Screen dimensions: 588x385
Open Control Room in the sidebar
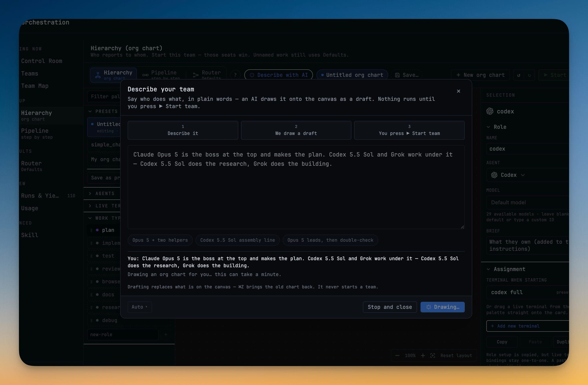[x=42, y=61]
